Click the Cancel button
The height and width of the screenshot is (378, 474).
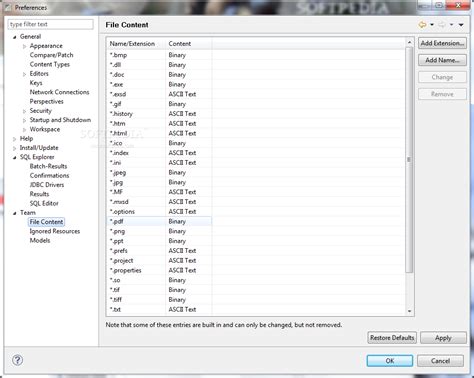point(440,361)
